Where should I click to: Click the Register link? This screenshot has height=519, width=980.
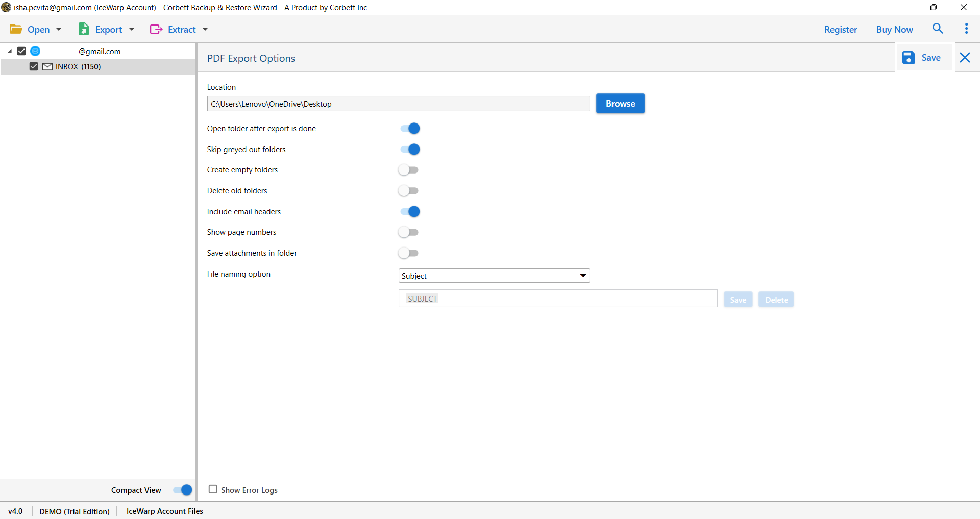[x=841, y=30]
